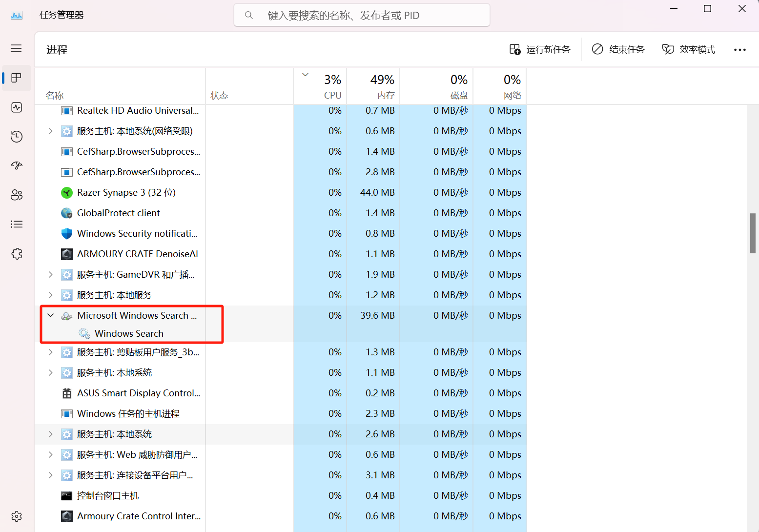Select the Armoury Crate Control Inter icon
The height and width of the screenshot is (532, 759).
click(x=67, y=516)
